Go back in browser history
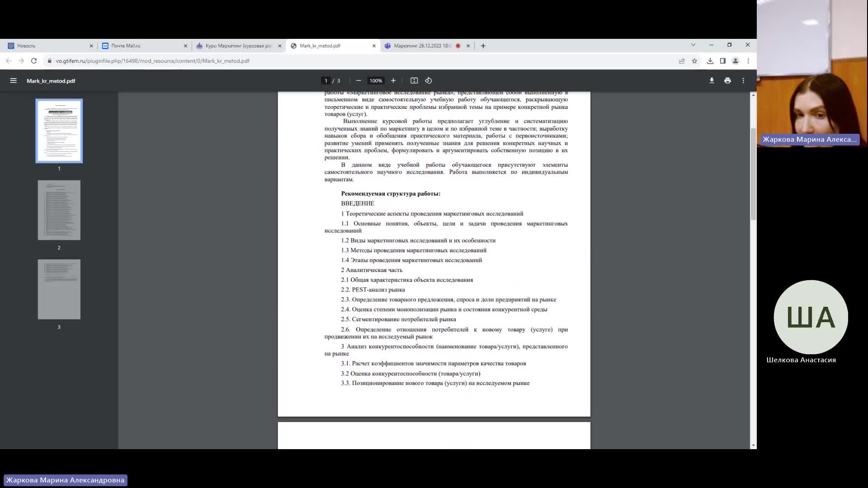The image size is (868, 488). click(9, 61)
